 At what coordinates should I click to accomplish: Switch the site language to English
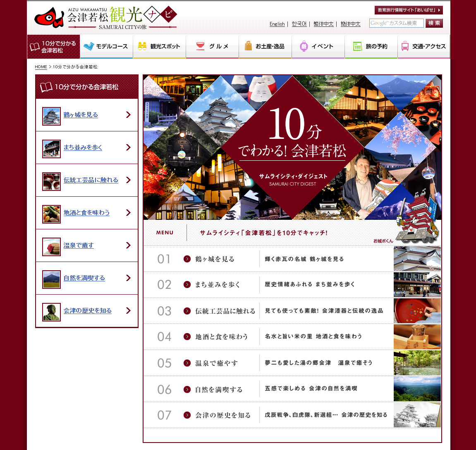tap(277, 24)
